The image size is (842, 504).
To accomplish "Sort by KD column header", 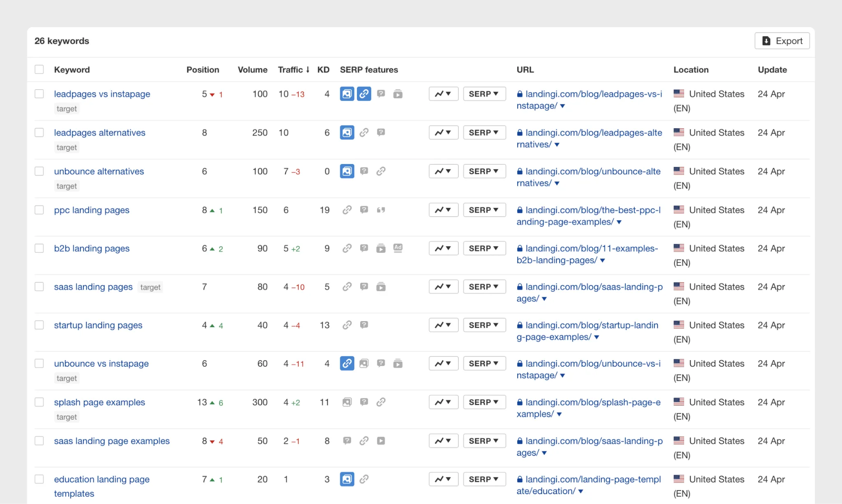I will [323, 69].
